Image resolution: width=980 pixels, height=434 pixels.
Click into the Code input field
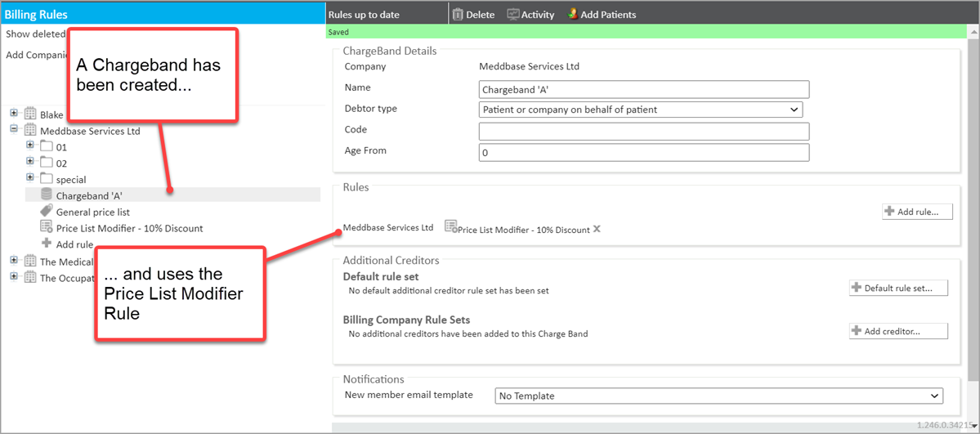click(x=643, y=131)
